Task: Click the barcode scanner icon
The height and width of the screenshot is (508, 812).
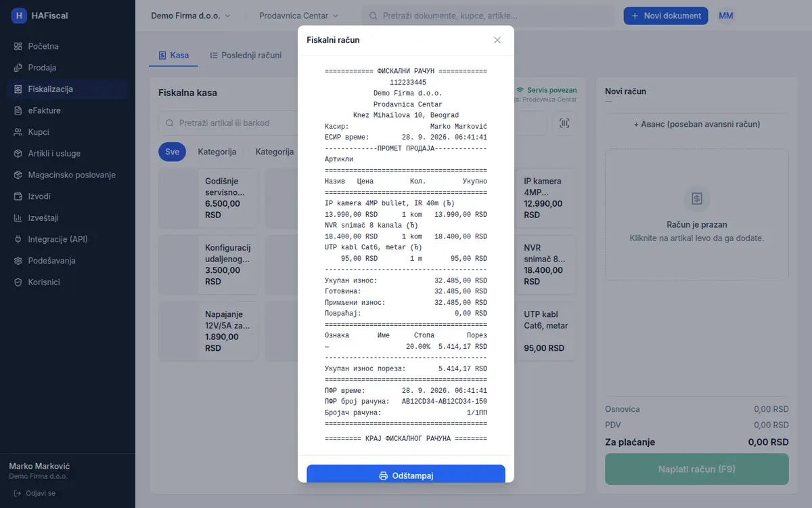Action: pyautogui.click(x=565, y=123)
